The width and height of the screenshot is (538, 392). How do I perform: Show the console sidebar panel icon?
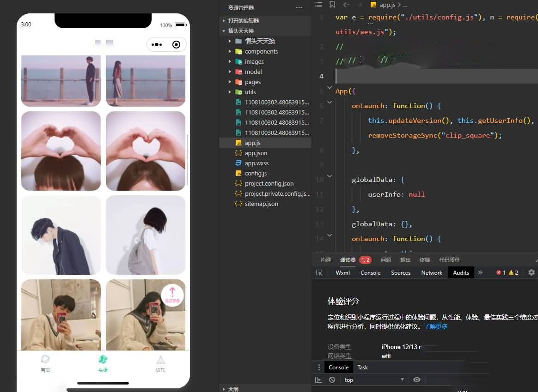[x=318, y=380]
